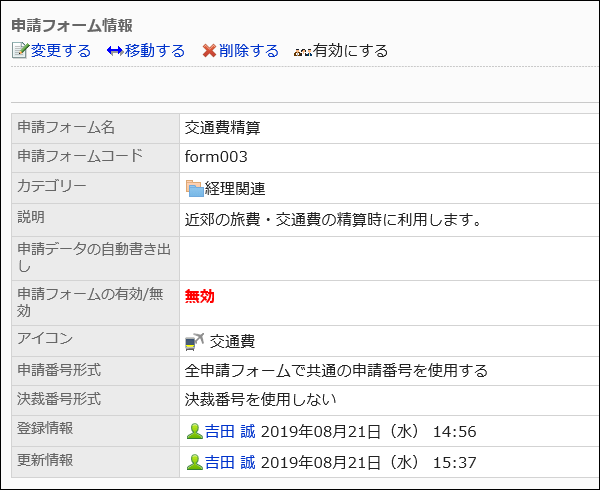Click the 説明 row label

tap(31, 217)
